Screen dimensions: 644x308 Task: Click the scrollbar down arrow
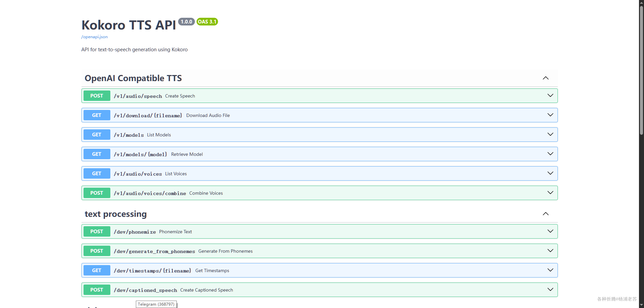[x=641, y=305]
